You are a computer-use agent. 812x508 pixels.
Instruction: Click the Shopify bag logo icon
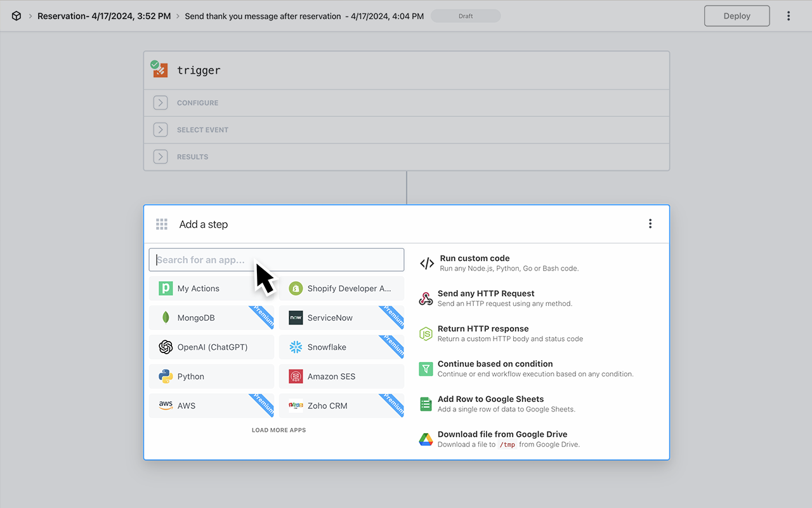click(x=296, y=288)
